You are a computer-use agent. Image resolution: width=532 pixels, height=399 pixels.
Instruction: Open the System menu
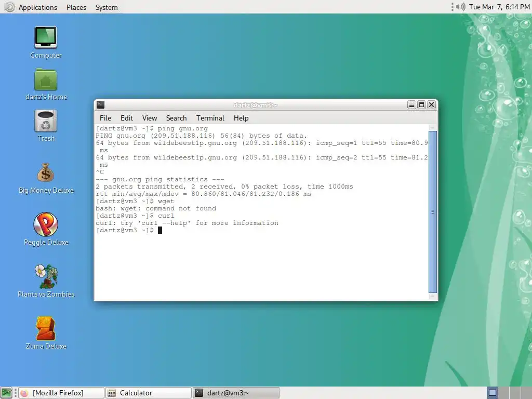pos(107,7)
